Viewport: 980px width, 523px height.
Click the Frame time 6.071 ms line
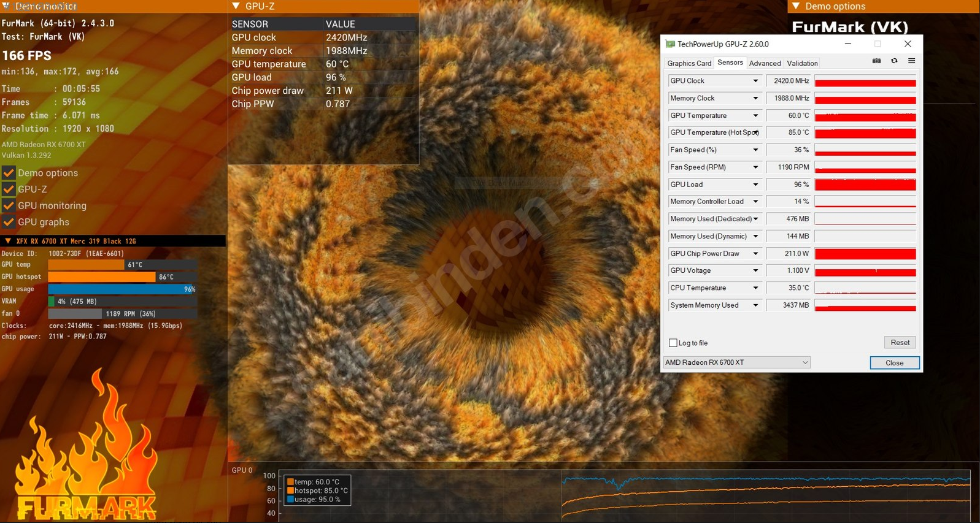(x=50, y=115)
